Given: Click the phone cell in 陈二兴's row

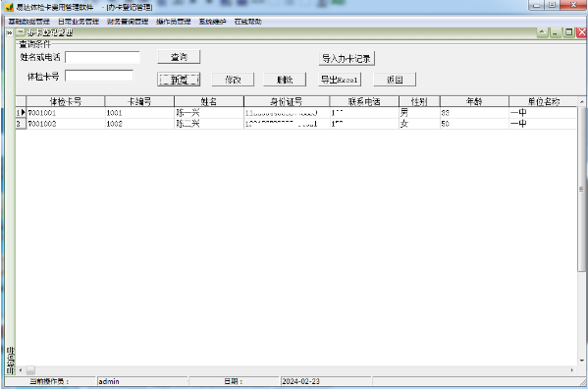Looking at the screenshot, I should click(x=364, y=124).
